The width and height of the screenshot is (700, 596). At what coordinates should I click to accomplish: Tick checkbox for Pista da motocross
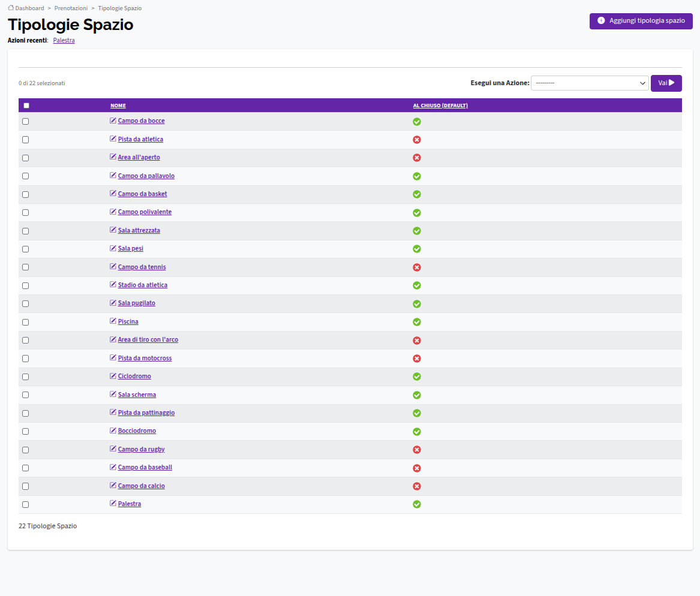pos(25,359)
